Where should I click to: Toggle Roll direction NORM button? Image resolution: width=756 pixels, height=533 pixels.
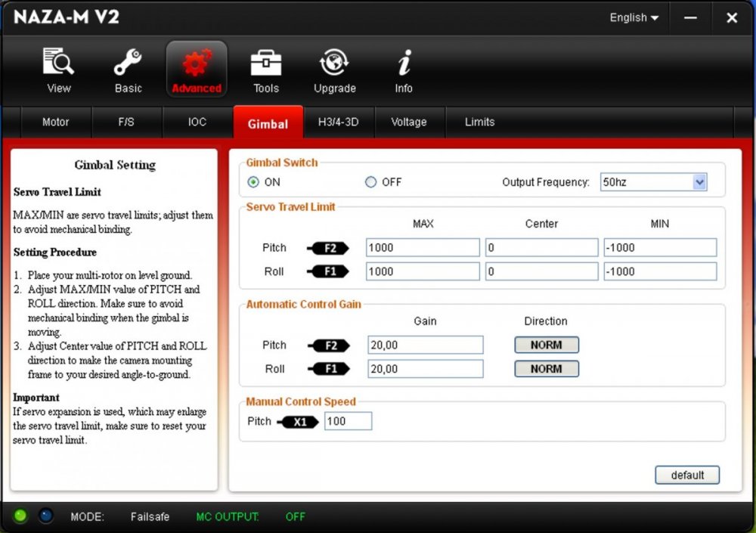(x=547, y=369)
